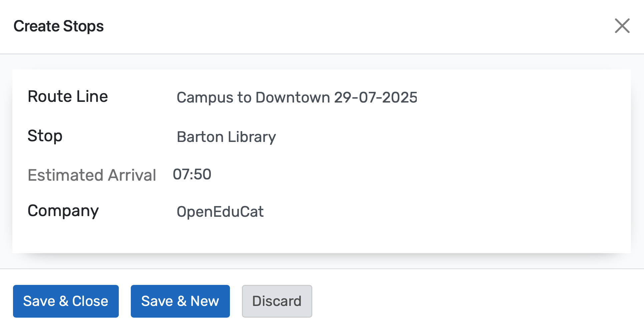Click the X icon in top right corner
Screen dimensions: 644x332
[x=622, y=26]
